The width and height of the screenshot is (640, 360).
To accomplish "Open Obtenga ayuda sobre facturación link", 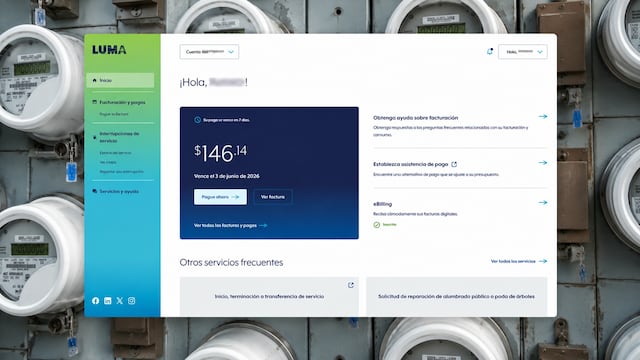I will tap(416, 118).
